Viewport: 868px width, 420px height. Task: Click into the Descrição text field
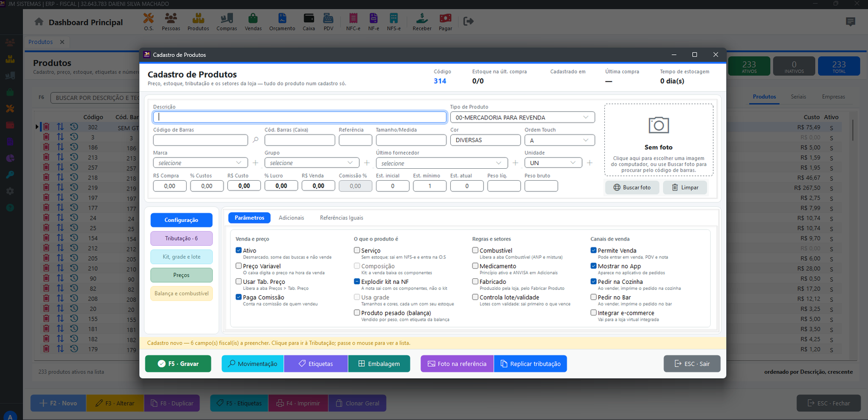(x=300, y=117)
